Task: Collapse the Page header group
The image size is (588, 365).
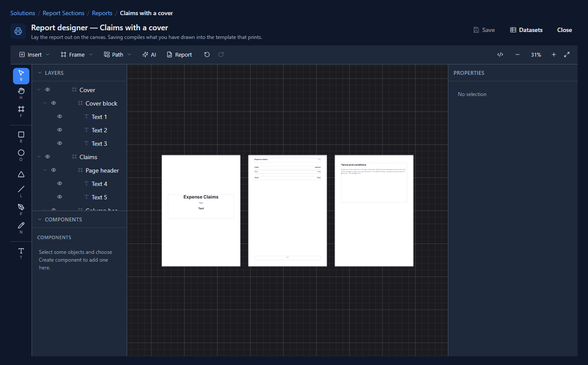Action: [x=45, y=170]
